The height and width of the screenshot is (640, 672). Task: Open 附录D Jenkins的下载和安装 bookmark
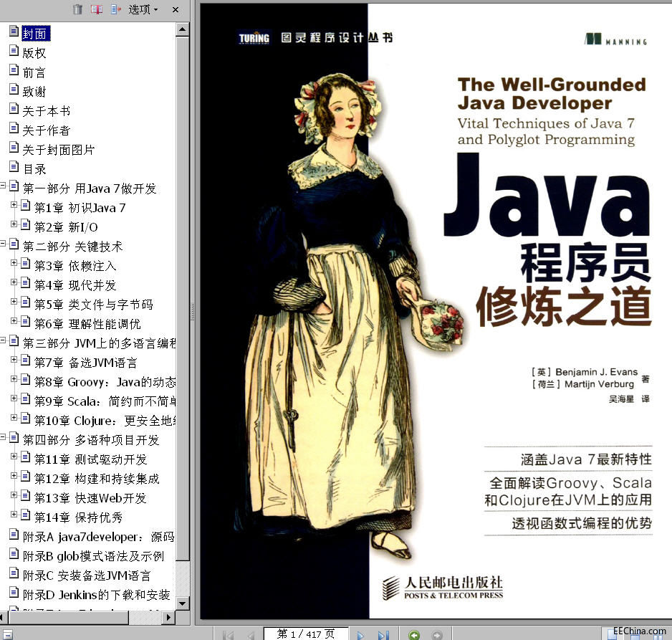(97, 595)
